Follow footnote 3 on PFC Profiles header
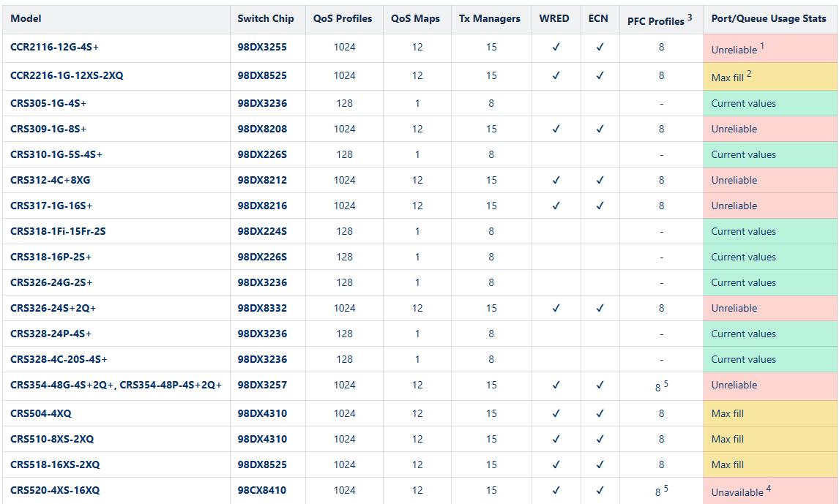Viewport: 839px width, 504px height. [x=690, y=18]
